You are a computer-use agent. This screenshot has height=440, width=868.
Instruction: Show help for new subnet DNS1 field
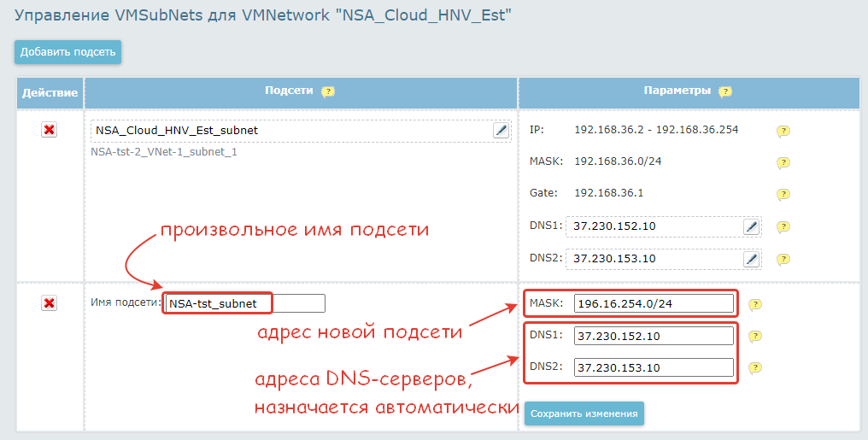click(x=755, y=337)
